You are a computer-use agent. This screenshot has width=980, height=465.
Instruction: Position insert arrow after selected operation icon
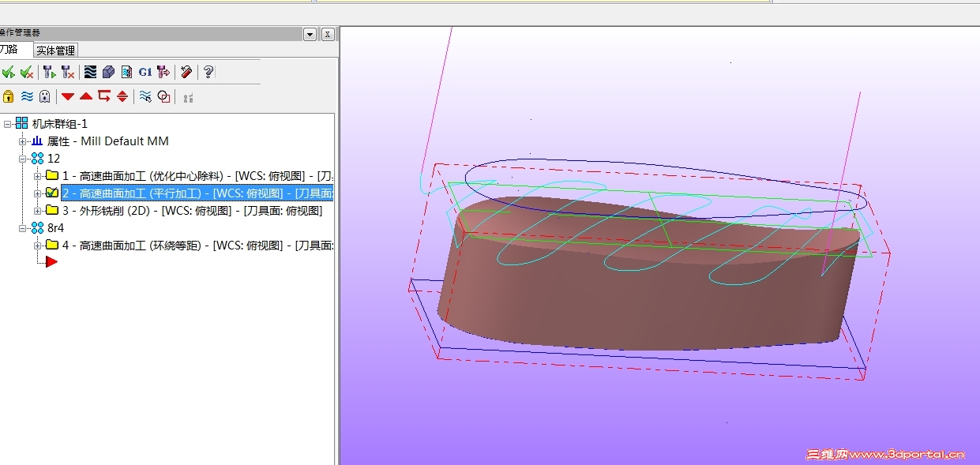104,96
